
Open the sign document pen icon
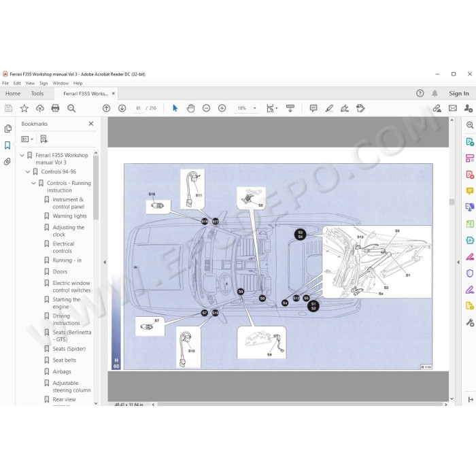tap(345, 108)
